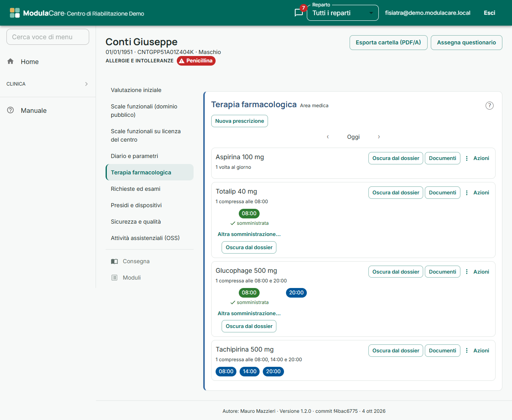Open Richieste ed esami section
This screenshot has height=420, width=512.
[x=150, y=189]
